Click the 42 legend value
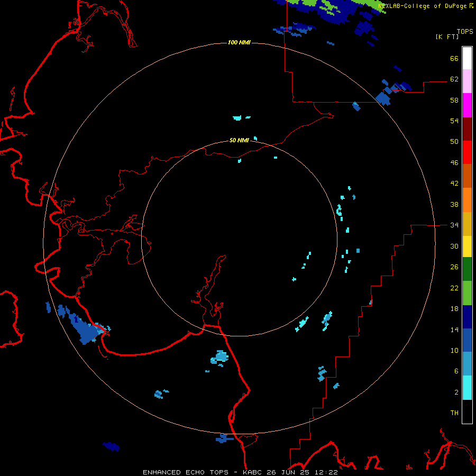 click(x=454, y=184)
